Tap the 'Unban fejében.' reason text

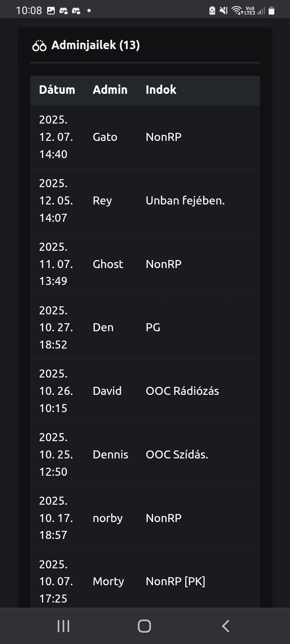click(x=185, y=200)
